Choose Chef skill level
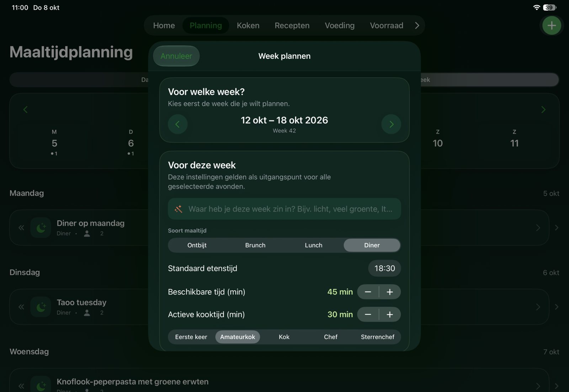This screenshot has width=569, height=392. (331, 337)
